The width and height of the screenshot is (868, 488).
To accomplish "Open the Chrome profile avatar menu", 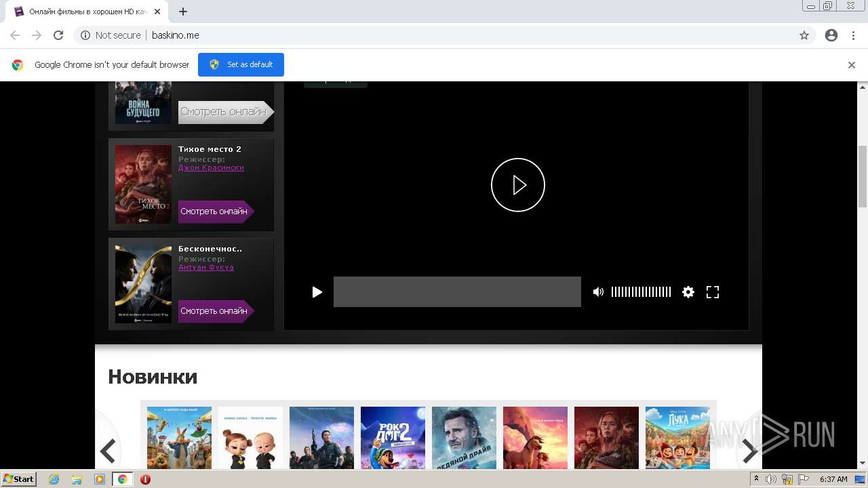I will [x=831, y=35].
